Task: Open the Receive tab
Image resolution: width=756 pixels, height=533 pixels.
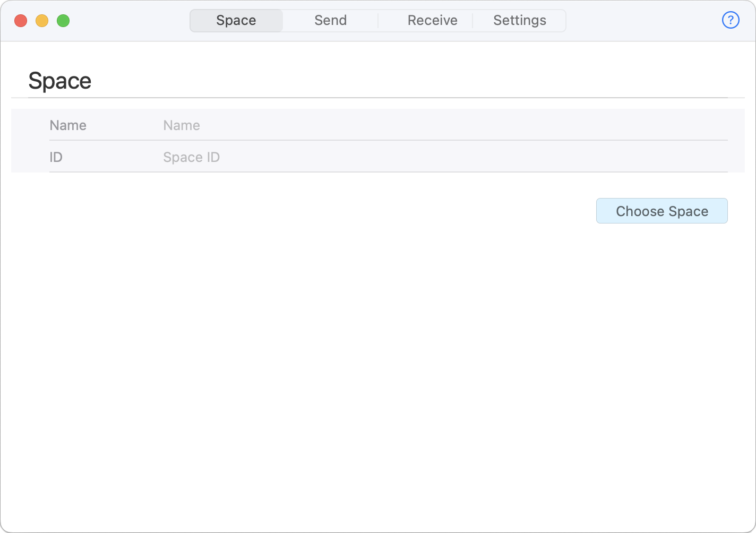Action: [432, 20]
